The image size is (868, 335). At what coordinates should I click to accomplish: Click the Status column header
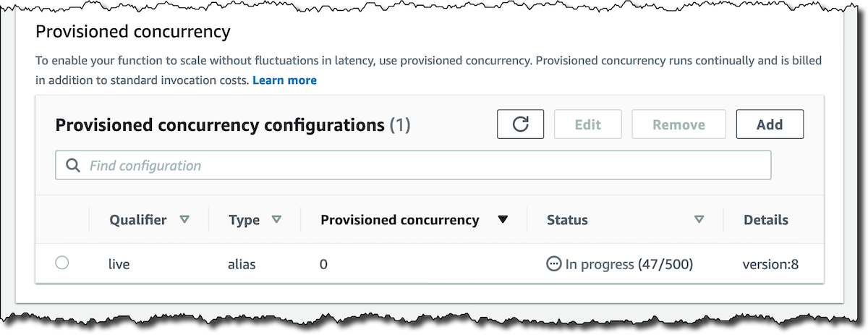pyautogui.click(x=567, y=220)
